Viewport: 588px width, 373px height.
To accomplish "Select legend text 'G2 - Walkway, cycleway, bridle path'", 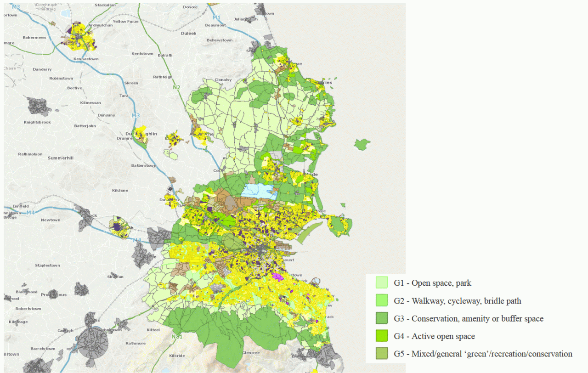I will pos(458,301).
